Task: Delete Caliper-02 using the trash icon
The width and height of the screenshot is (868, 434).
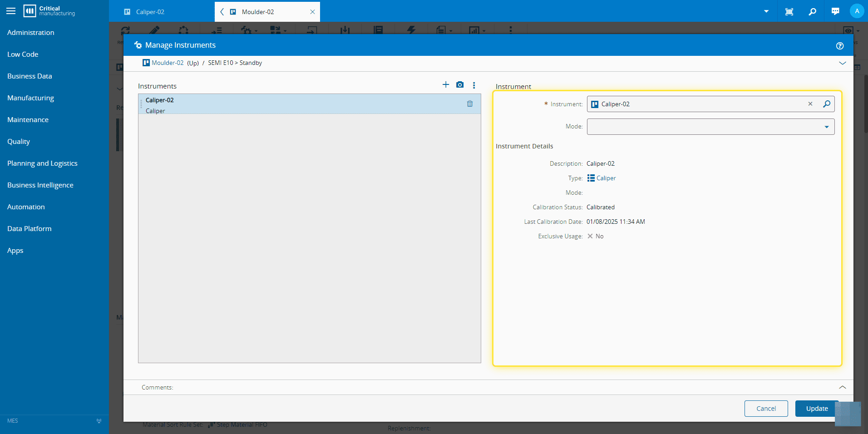Action: [470, 104]
